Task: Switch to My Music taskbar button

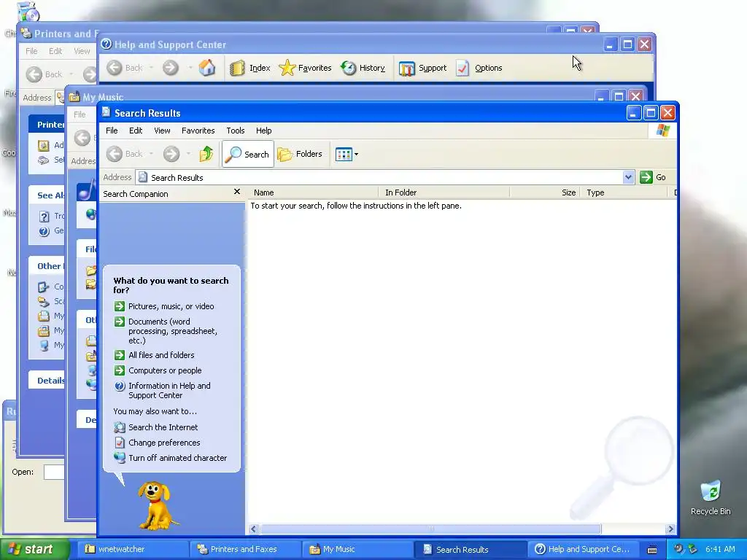Action: click(357, 549)
